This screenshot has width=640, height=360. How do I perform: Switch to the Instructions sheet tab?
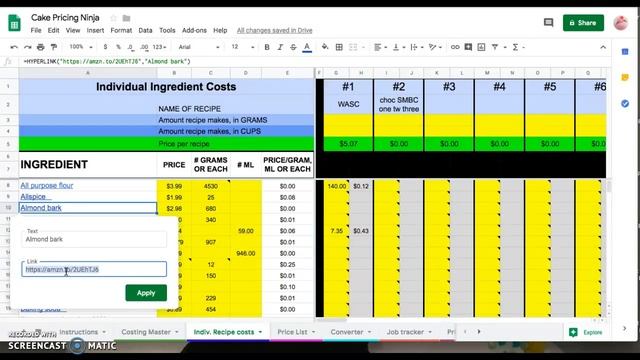point(78,332)
